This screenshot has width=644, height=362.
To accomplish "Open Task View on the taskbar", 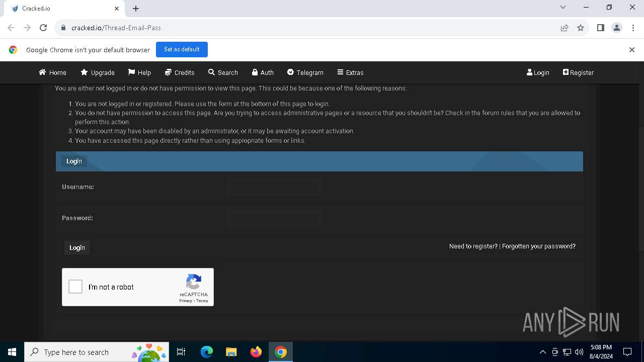I will (181, 352).
